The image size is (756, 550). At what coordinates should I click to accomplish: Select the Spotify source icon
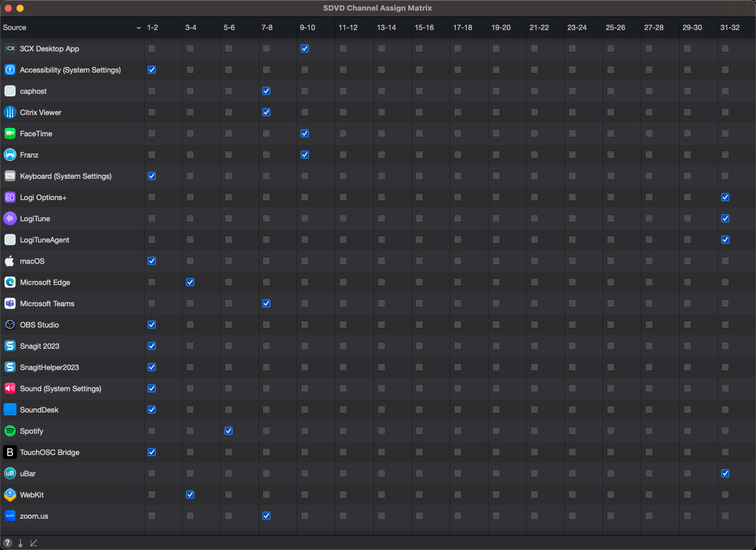(9, 431)
